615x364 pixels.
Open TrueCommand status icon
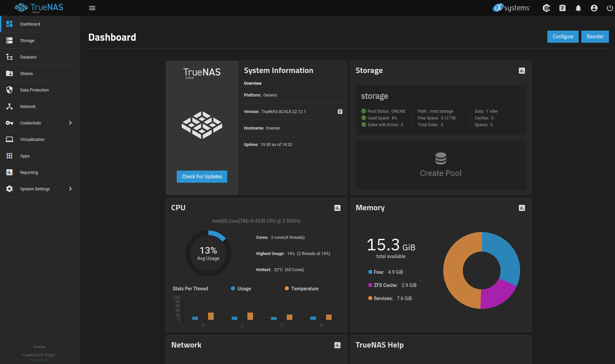(546, 8)
